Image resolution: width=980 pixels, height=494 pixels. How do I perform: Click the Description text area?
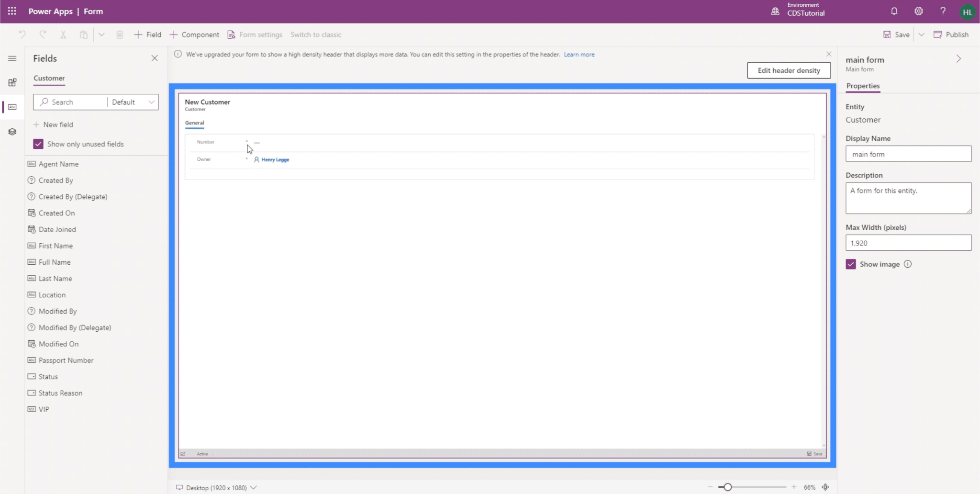pos(908,198)
